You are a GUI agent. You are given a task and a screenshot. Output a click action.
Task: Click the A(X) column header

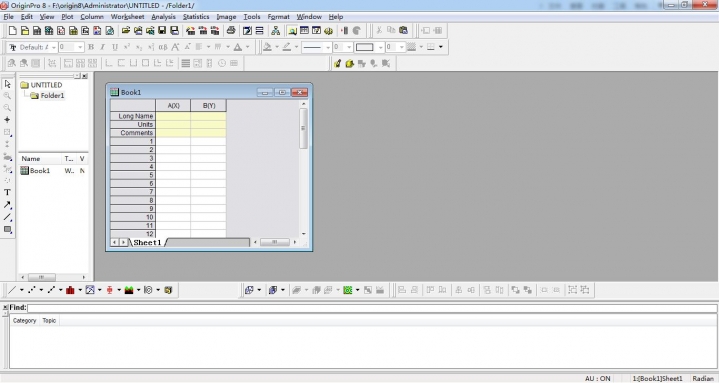click(173, 105)
